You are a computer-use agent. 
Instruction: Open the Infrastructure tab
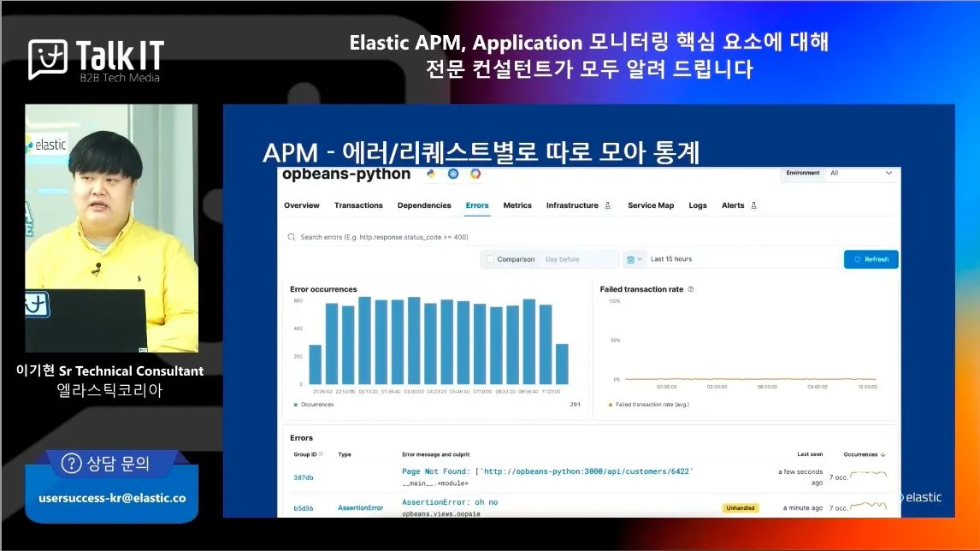572,205
